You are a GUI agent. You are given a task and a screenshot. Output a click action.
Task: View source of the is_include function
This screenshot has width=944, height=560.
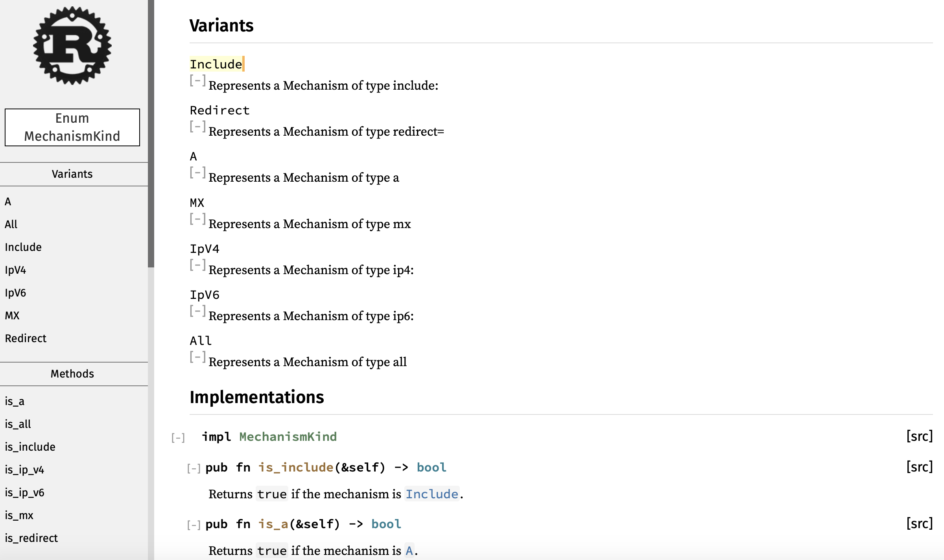tap(920, 467)
